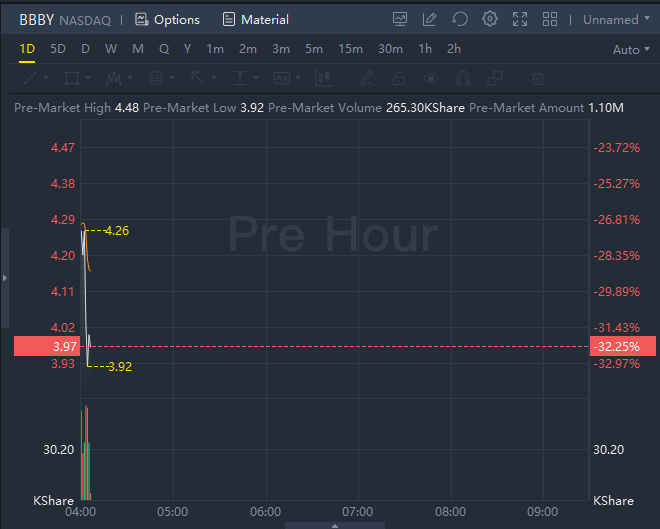Select the Q quarterly timeframe
This screenshot has width=660, height=529.
click(x=164, y=49)
